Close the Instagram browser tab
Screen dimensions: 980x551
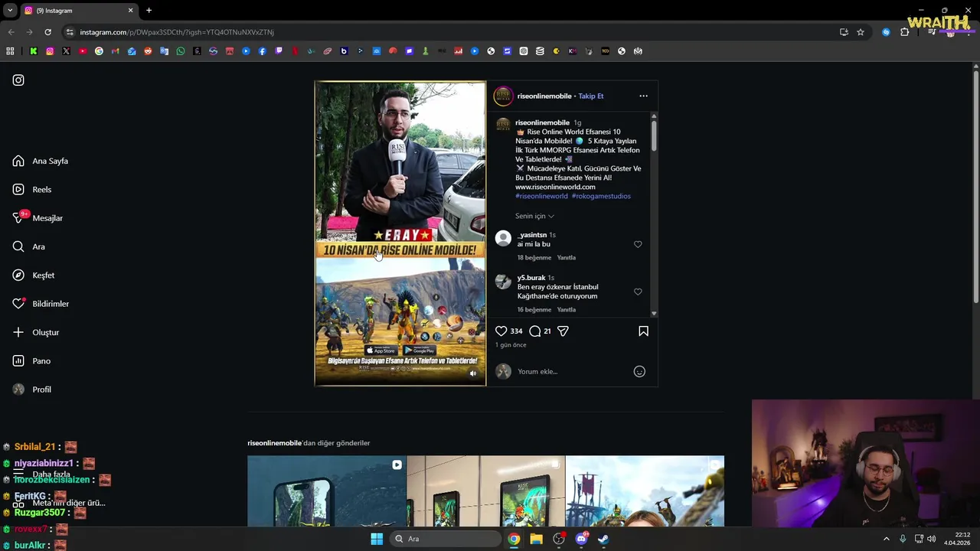coord(130,11)
